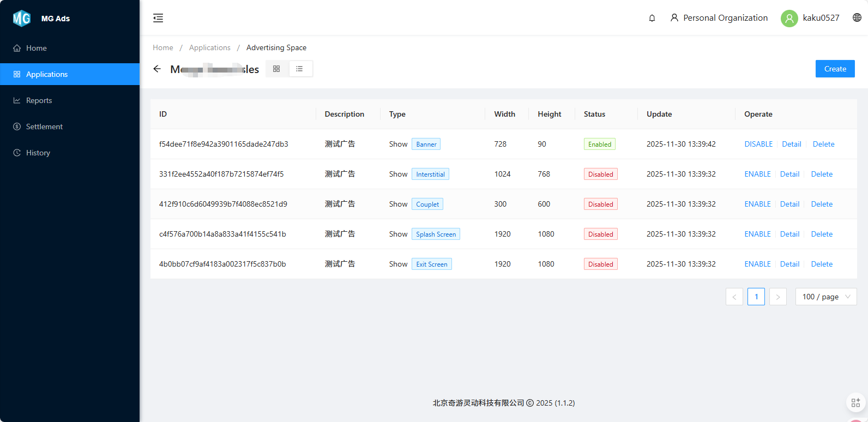Click the Create button
Image resolution: width=868 pixels, height=422 pixels.
pyautogui.click(x=835, y=69)
